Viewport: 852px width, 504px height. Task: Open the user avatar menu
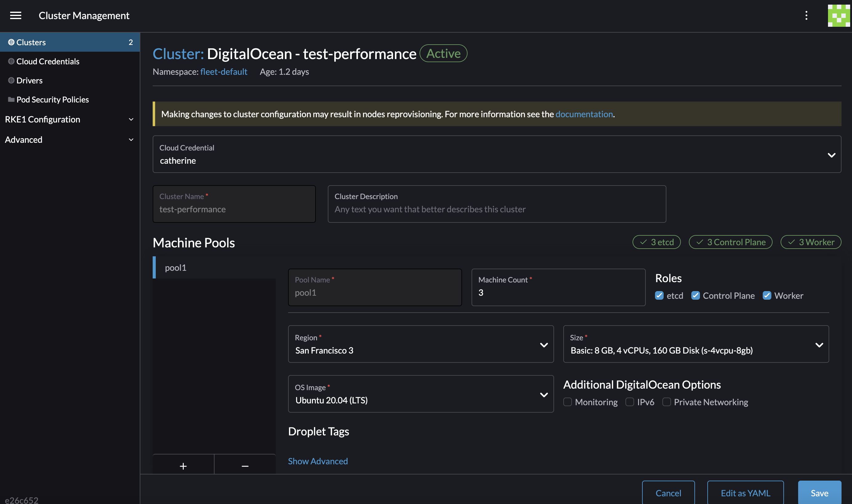click(x=838, y=15)
